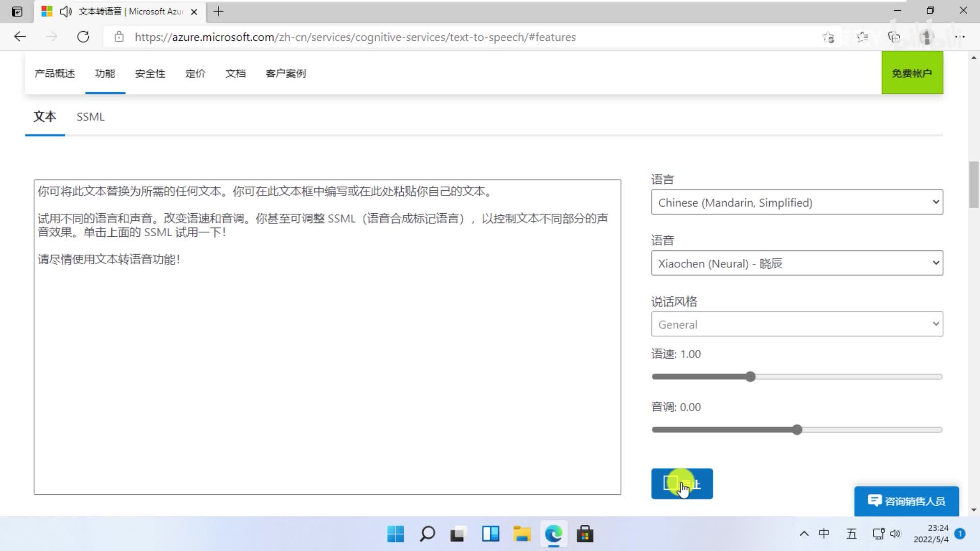Open the Collections icon in Edge toolbar
This screenshot has height=551, width=980.
coord(894,37)
